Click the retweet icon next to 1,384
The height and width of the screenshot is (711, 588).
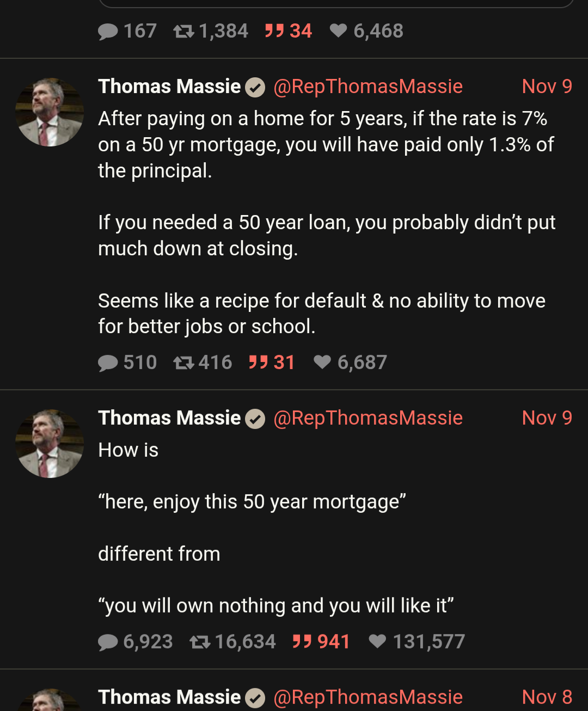(x=183, y=32)
